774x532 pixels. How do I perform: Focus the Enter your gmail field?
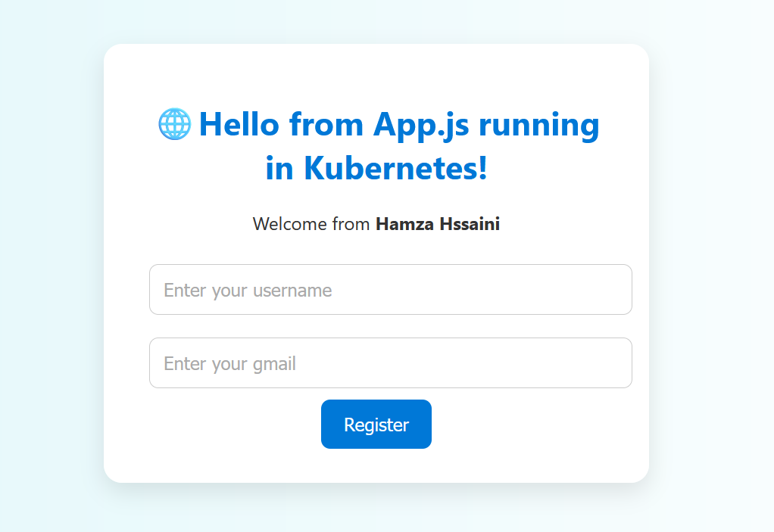coord(390,363)
